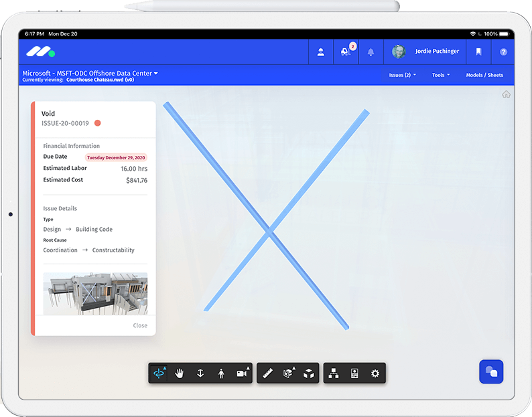The height and width of the screenshot is (417, 532).
Task: Expand the Tools dropdown menu
Action: point(441,75)
